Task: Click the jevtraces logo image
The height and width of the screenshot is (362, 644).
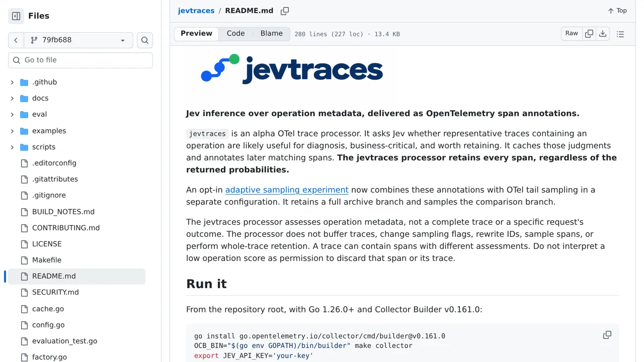Action: tap(292, 69)
